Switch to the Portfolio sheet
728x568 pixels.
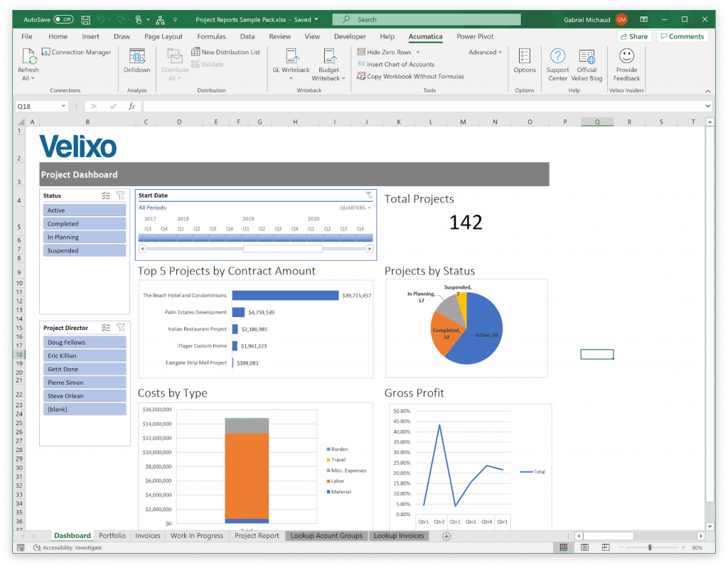point(112,535)
